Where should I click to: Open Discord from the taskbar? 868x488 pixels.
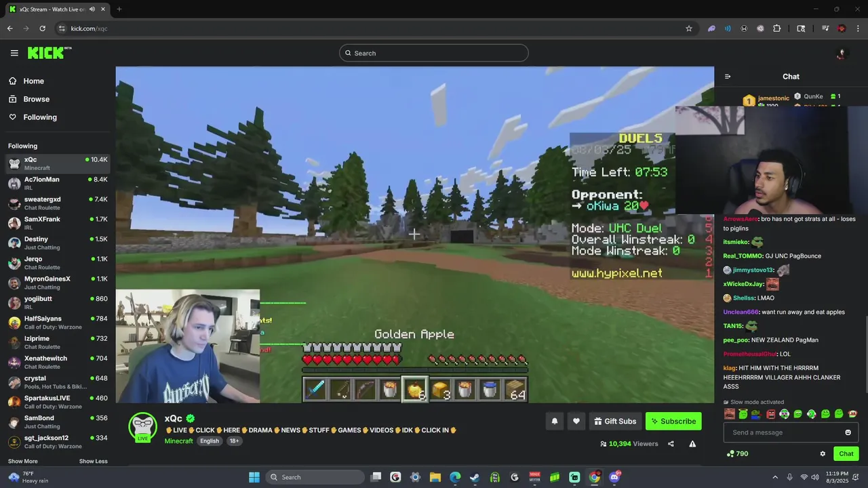(614, 477)
